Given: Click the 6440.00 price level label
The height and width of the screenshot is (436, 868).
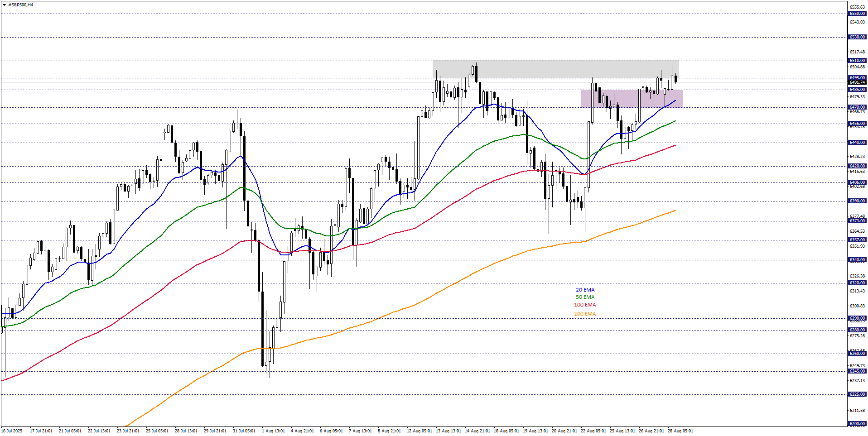Looking at the screenshot, I should click(x=857, y=143).
